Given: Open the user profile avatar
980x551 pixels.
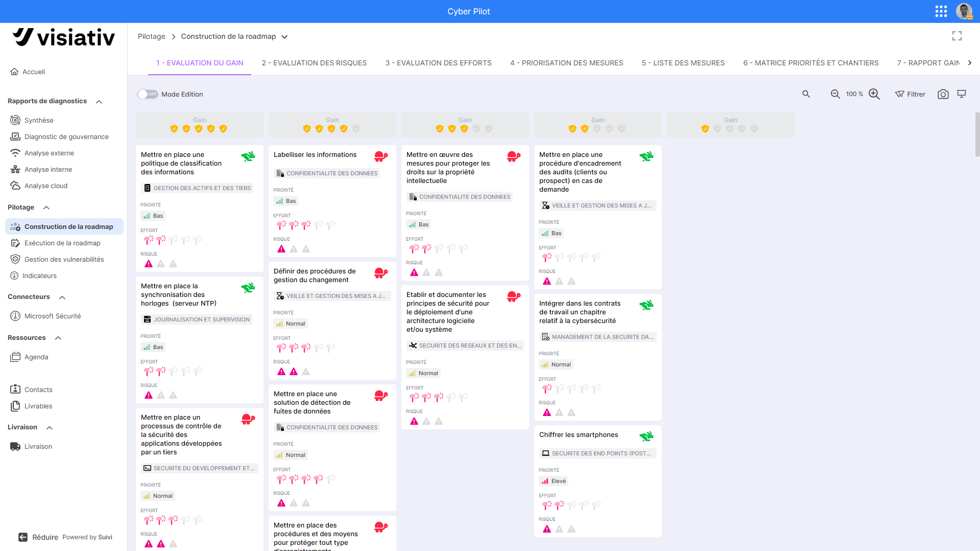Looking at the screenshot, I should (964, 11).
